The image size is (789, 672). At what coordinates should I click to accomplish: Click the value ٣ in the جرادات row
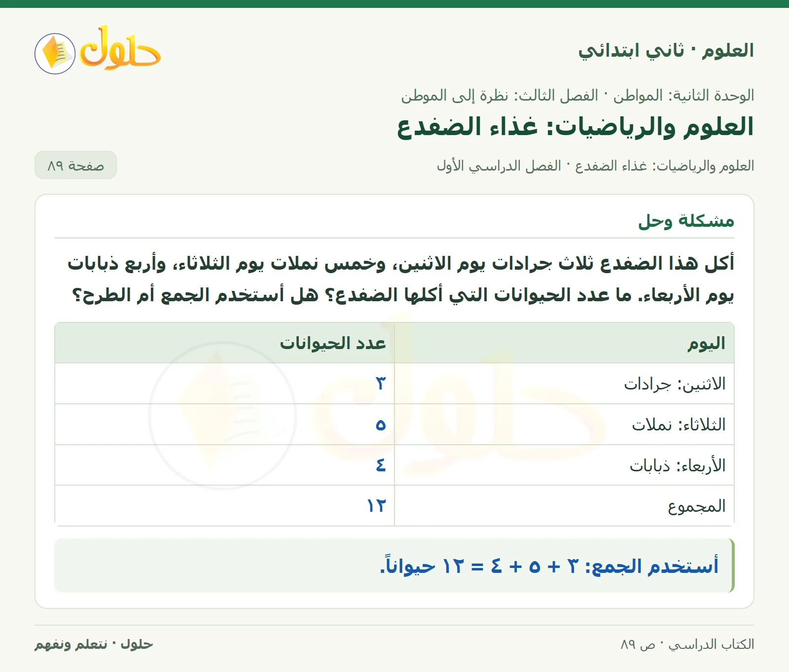[x=381, y=384]
